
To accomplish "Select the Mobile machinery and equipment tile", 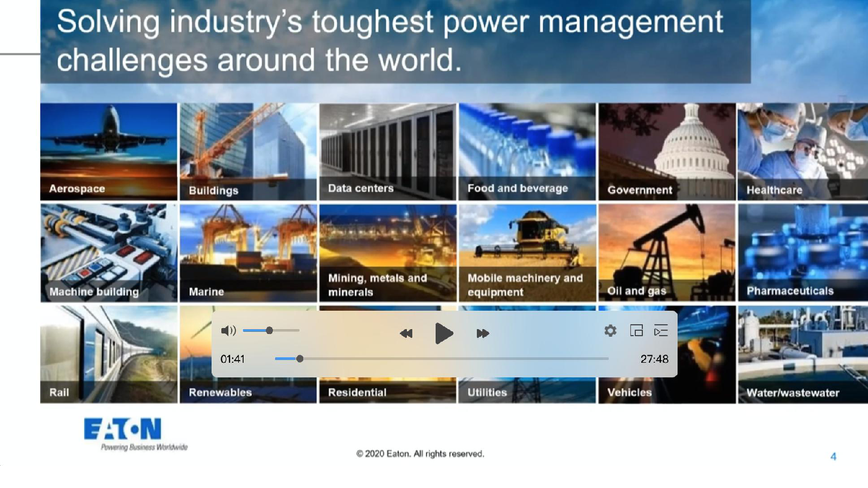I will tap(527, 253).
